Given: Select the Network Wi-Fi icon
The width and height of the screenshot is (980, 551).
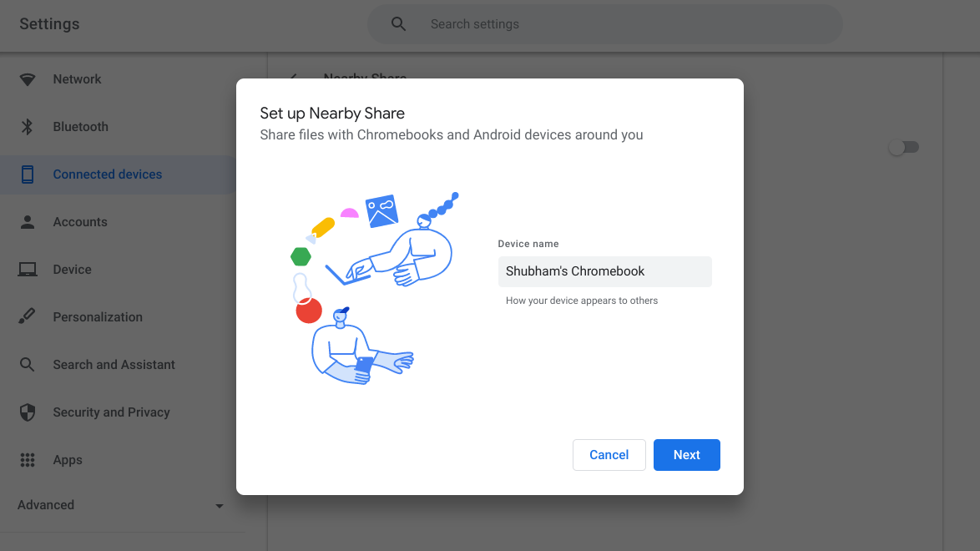Looking at the screenshot, I should [x=28, y=78].
